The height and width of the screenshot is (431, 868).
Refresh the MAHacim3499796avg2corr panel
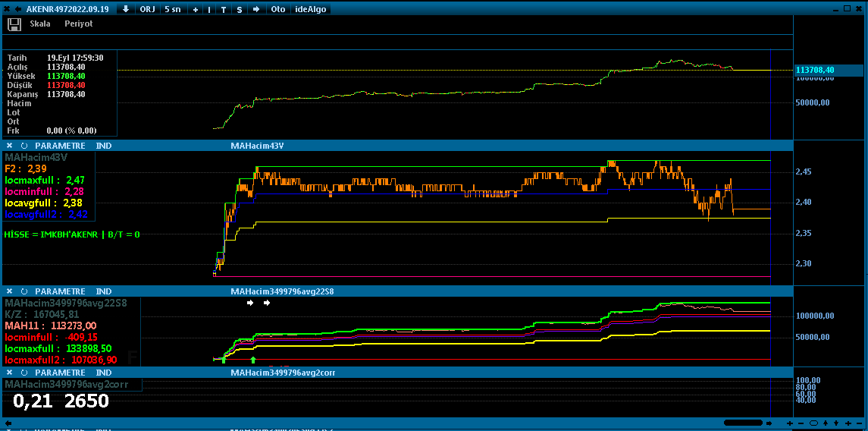click(x=24, y=373)
